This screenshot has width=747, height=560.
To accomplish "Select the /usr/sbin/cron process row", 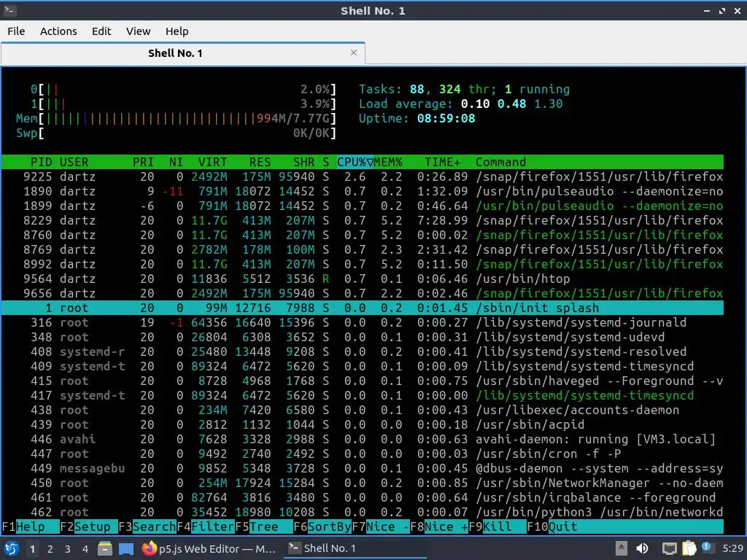I will [363, 454].
